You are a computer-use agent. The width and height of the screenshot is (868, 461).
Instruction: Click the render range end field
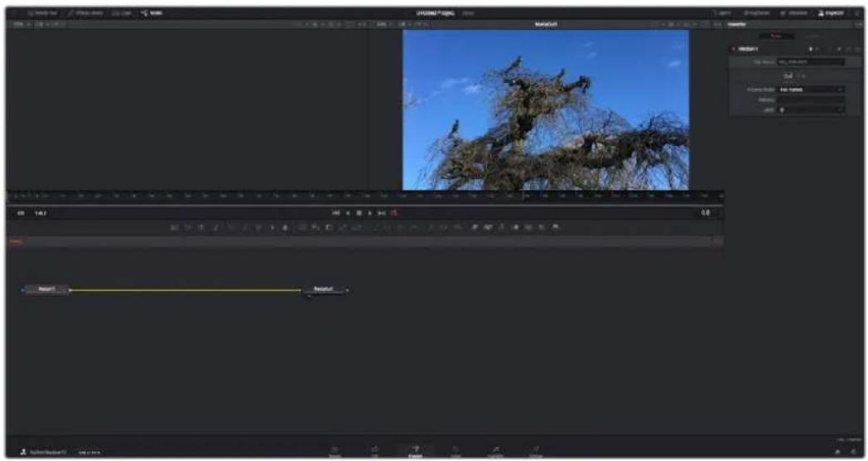41,213
